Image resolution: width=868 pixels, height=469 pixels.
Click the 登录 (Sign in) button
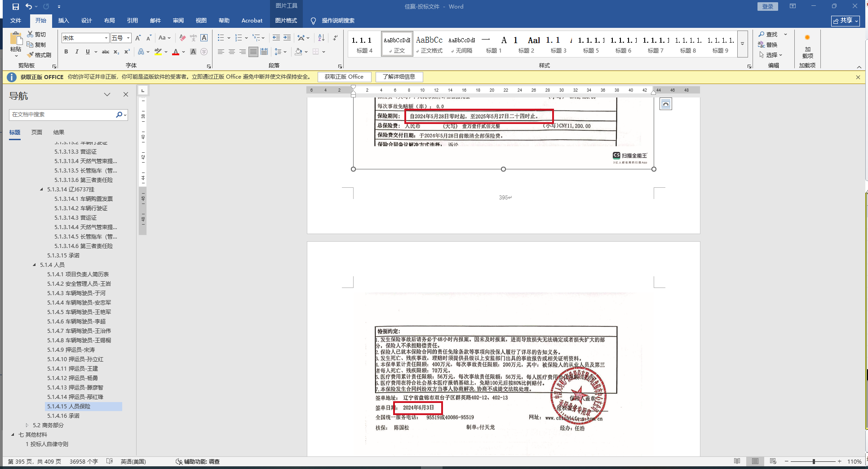coord(768,6)
